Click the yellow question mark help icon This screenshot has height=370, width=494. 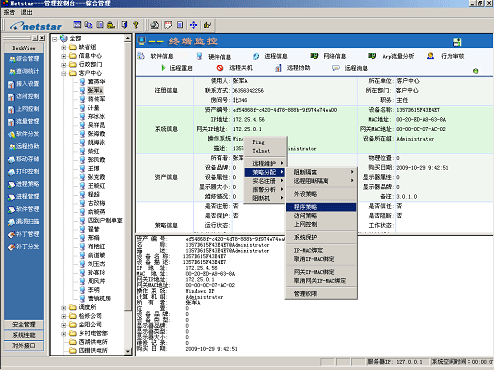[x=135, y=25]
